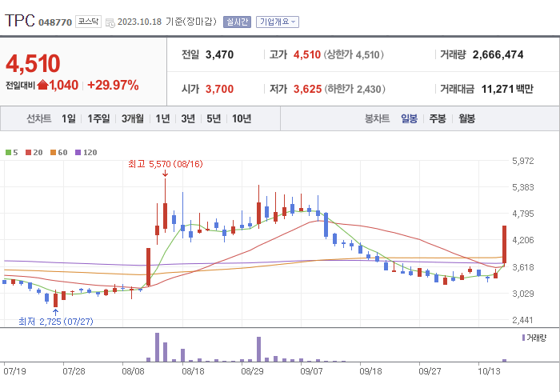The width and height of the screenshot is (560, 392).
Task: Click the purple 거래량 volume legend
Action: coord(534,338)
